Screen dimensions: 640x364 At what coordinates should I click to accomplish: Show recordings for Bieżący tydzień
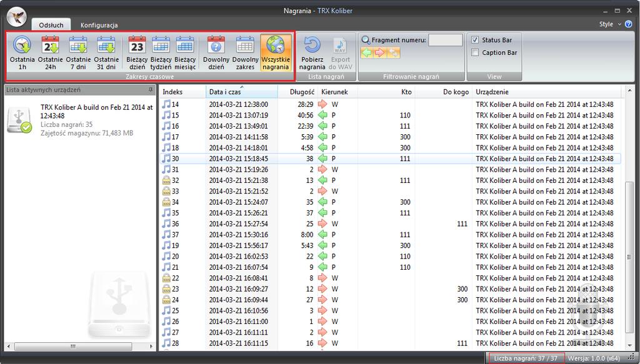coord(161,53)
